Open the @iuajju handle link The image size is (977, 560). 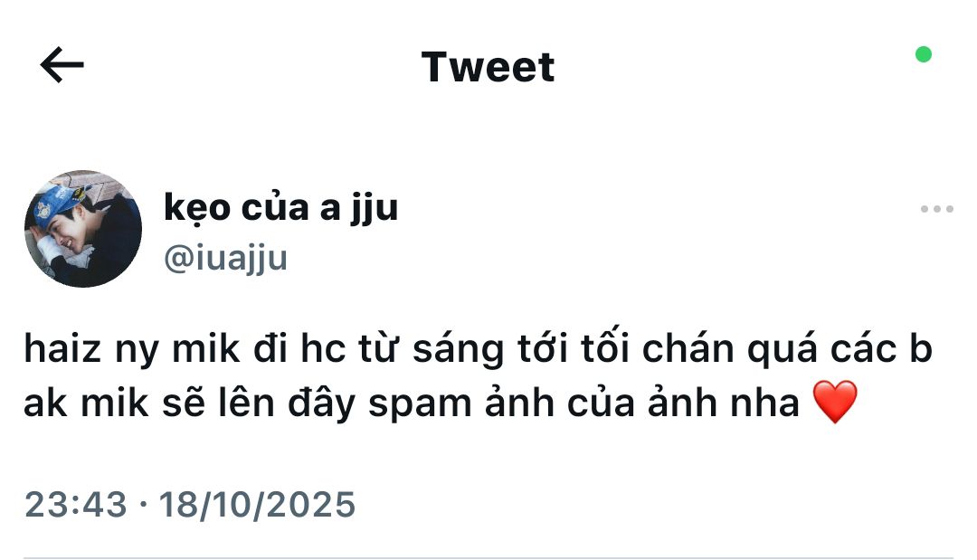pyautogui.click(x=225, y=259)
